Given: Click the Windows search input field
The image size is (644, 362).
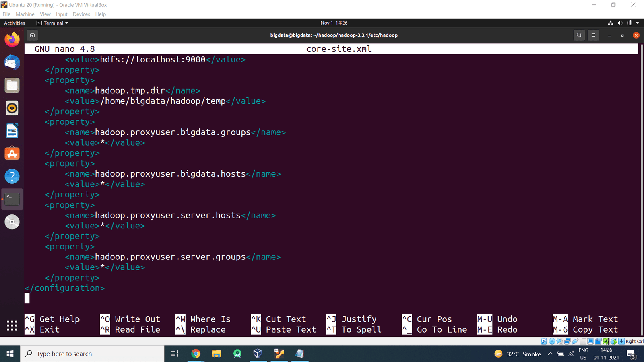Looking at the screenshot, I should [x=93, y=354].
